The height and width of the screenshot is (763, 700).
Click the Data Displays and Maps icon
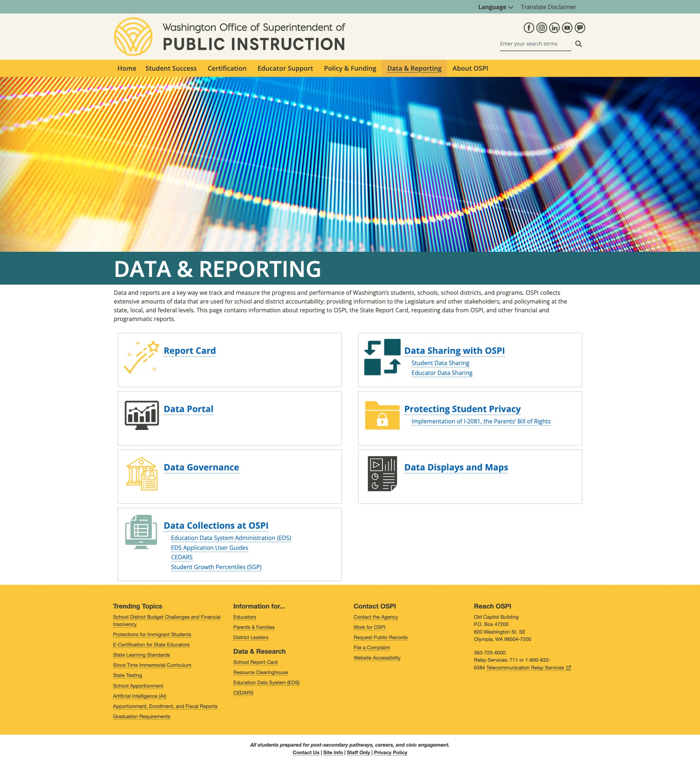click(382, 473)
